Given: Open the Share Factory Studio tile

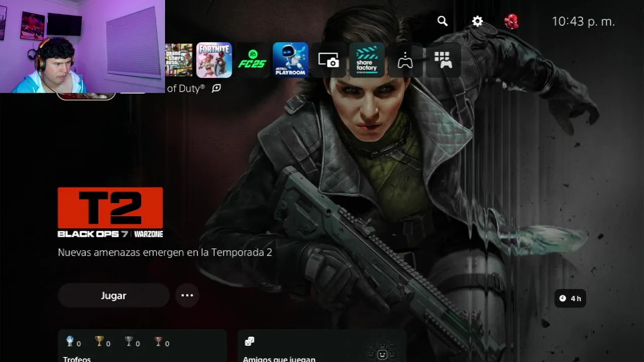Looking at the screenshot, I should 367,60.
